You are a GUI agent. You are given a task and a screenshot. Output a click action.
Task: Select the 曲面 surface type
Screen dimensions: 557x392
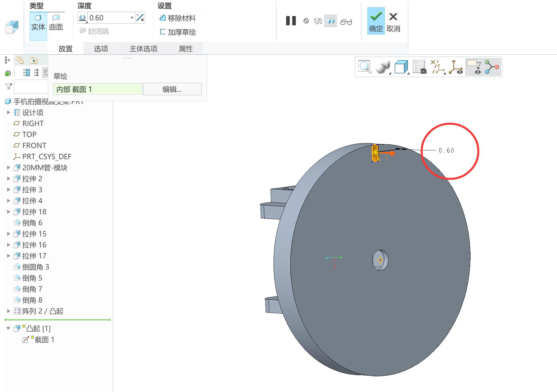pos(56,23)
